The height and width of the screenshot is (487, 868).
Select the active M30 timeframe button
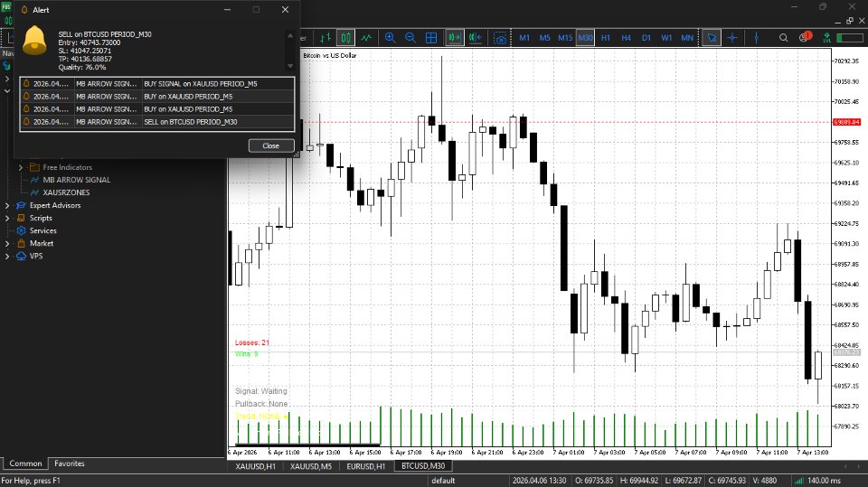585,38
